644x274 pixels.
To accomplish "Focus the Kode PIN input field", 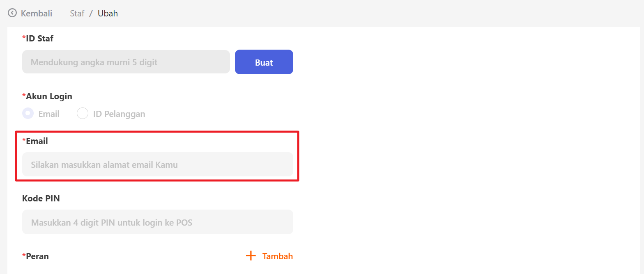I will pyautogui.click(x=157, y=222).
